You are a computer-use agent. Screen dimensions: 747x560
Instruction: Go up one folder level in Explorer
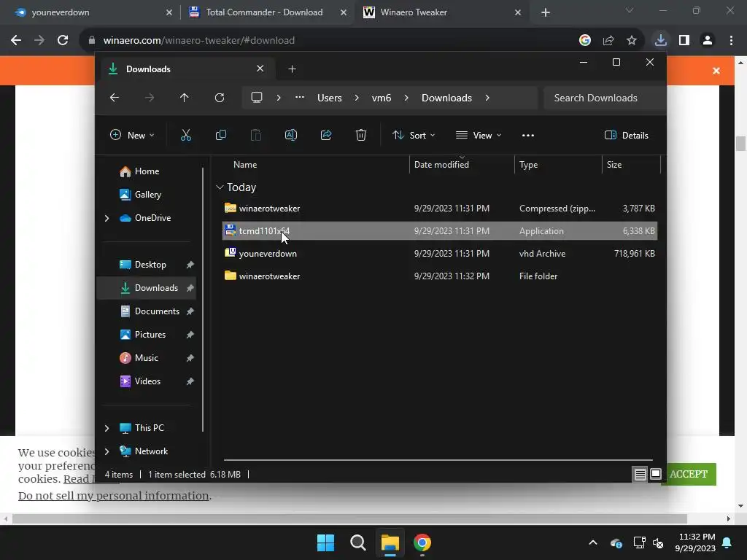(x=185, y=98)
